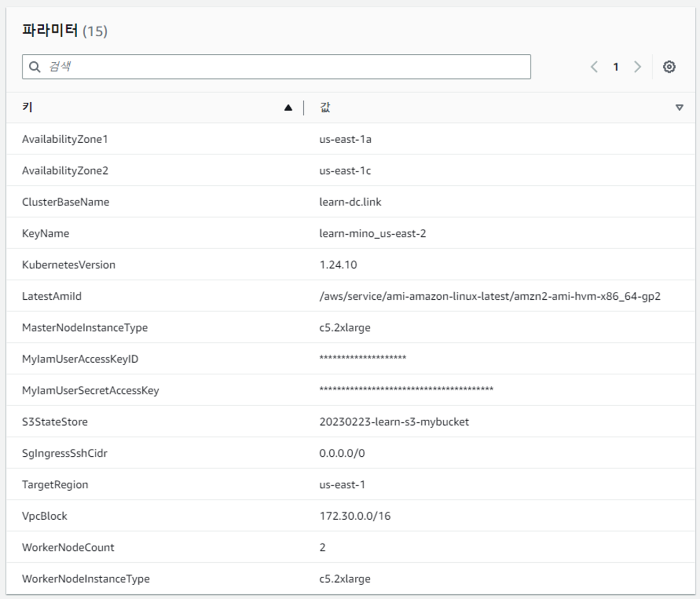This screenshot has width=700, height=599.
Task: Sort by 값 column triangle
Action: click(x=679, y=108)
